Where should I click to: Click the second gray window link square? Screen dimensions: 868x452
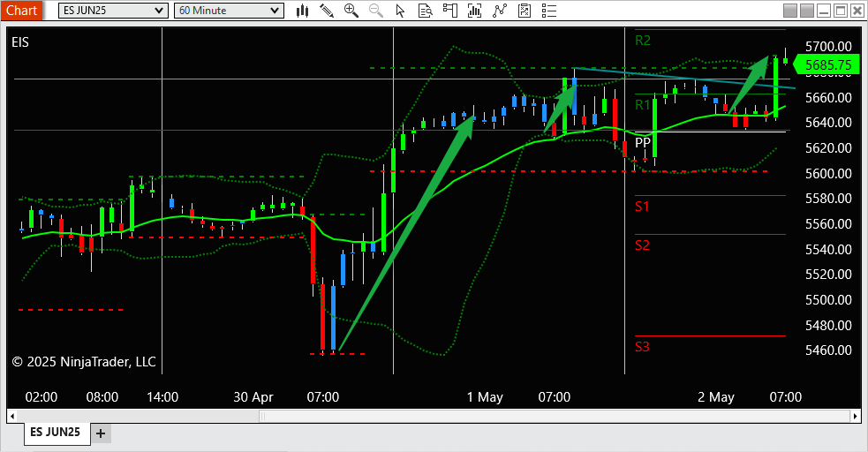tap(807, 11)
